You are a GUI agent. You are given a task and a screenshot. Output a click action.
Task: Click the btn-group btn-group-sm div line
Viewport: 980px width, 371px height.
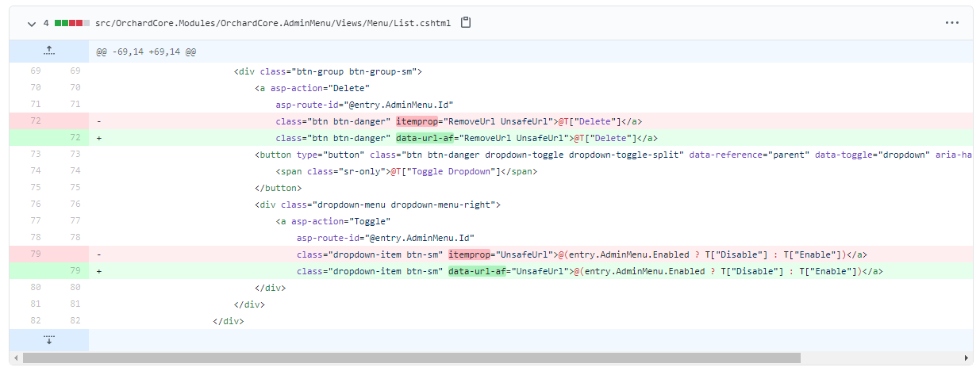[328, 71]
